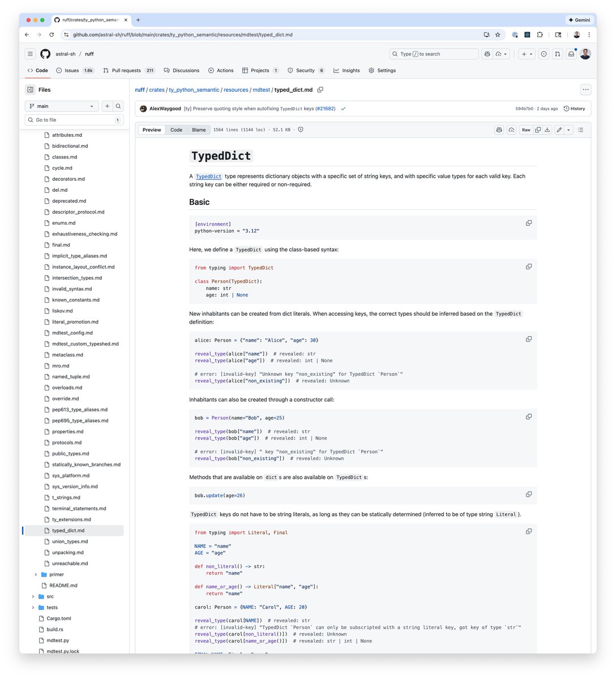Edit the file with the pencil icon
The width and height of the screenshot is (616, 679).
pyautogui.click(x=558, y=130)
